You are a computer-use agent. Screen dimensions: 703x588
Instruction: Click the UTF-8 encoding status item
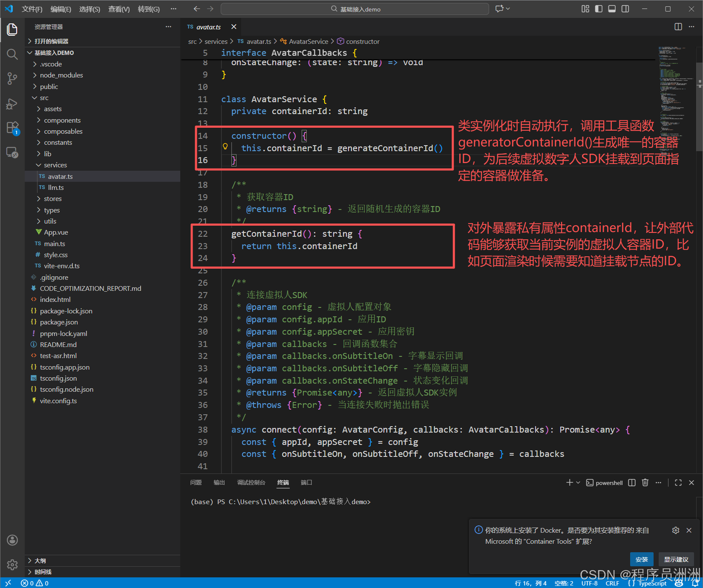589,583
